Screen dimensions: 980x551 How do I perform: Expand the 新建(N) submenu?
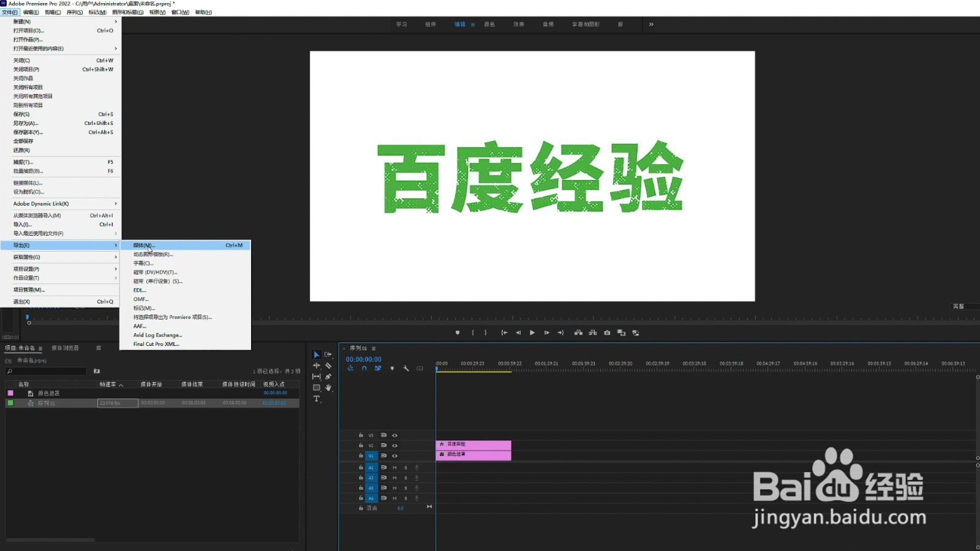tap(61, 21)
